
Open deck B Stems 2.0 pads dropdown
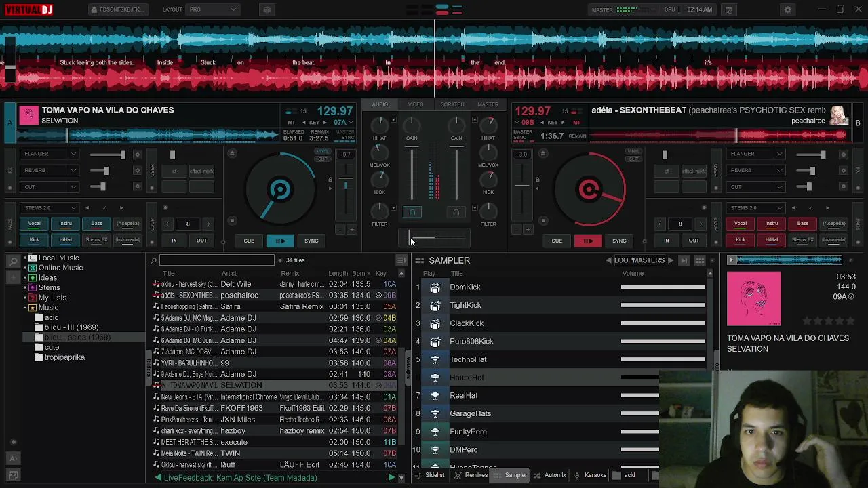(x=755, y=208)
